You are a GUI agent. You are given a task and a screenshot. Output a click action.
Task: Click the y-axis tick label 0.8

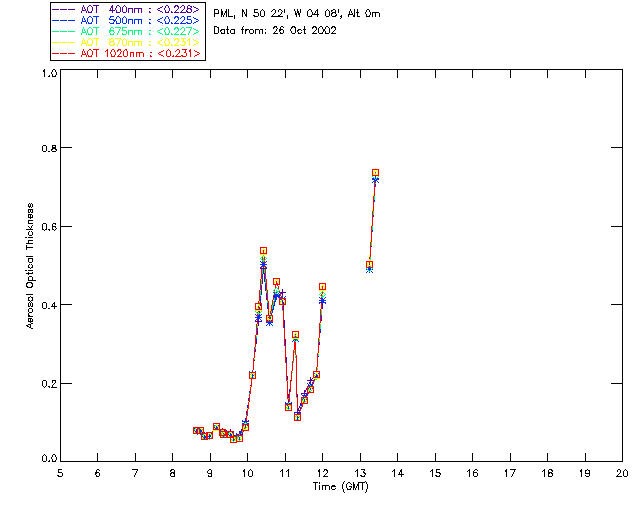tap(49, 148)
